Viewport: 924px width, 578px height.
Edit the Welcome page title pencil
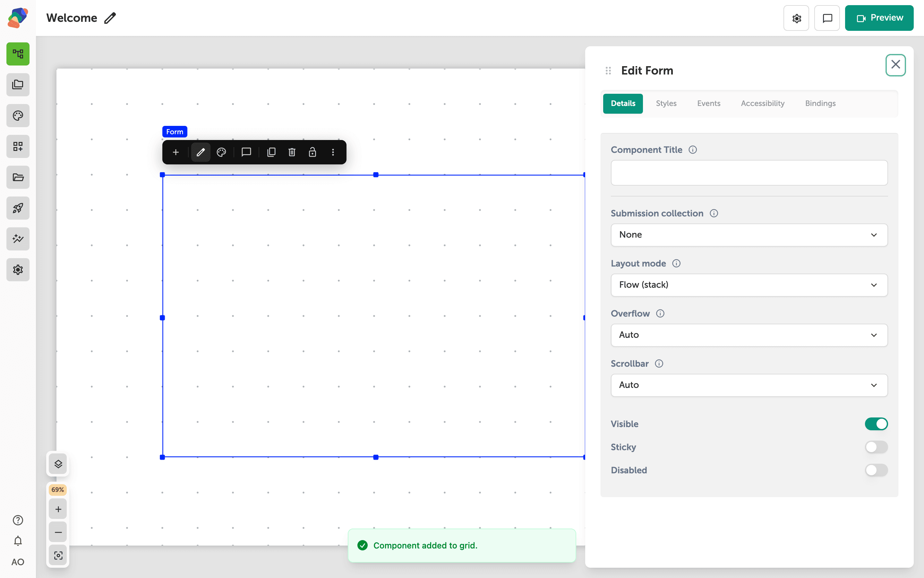tap(110, 18)
